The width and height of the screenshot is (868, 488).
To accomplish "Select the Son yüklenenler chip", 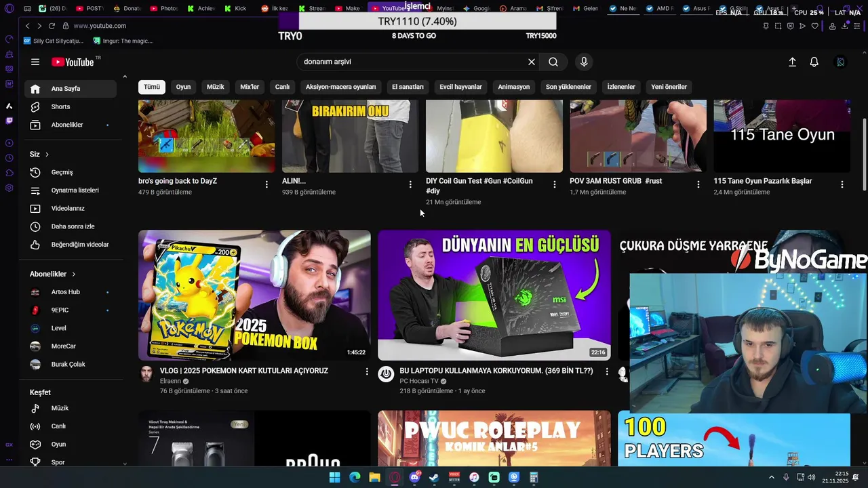I will pos(568,87).
